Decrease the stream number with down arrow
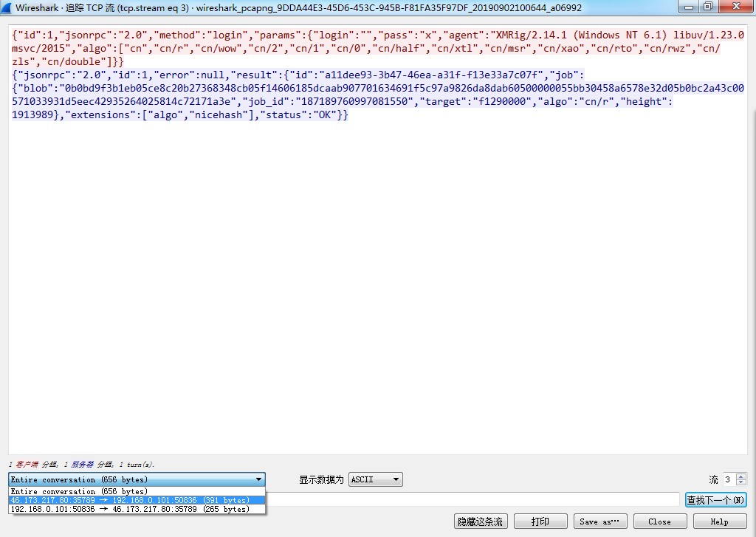 click(x=741, y=482)
